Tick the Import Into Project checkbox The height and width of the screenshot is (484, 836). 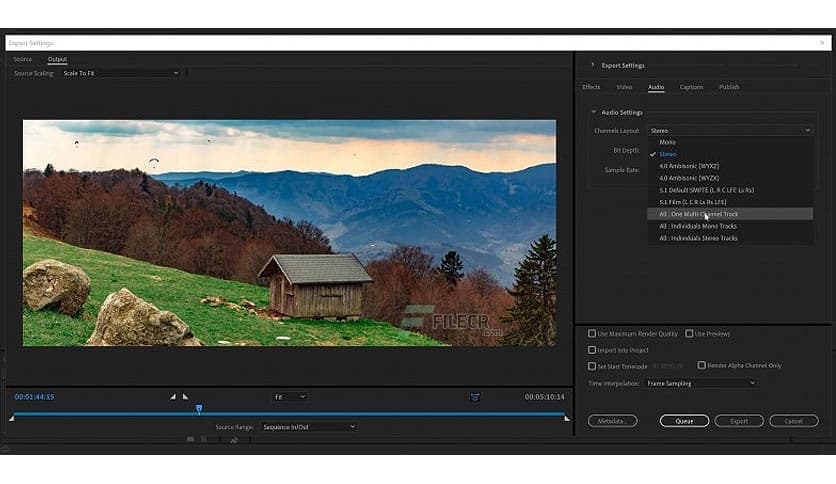592,350
